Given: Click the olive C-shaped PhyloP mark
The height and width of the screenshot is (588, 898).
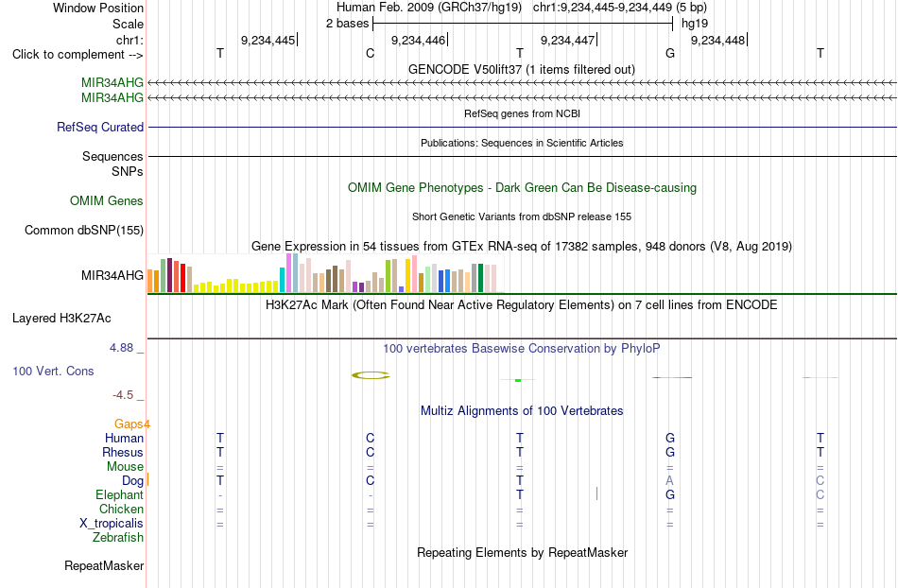Looking at the screenshot, I should pos(371,375).
